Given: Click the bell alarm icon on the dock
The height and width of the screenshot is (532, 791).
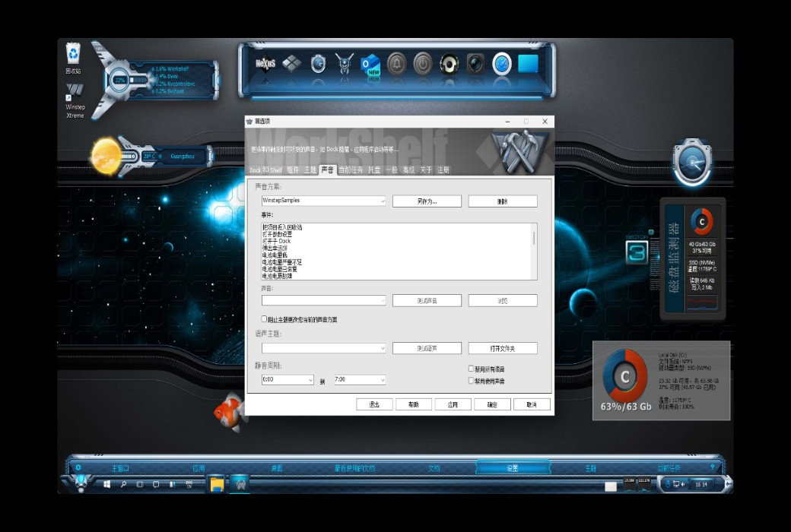Looking at the screenshot, I should coord(396,64).
